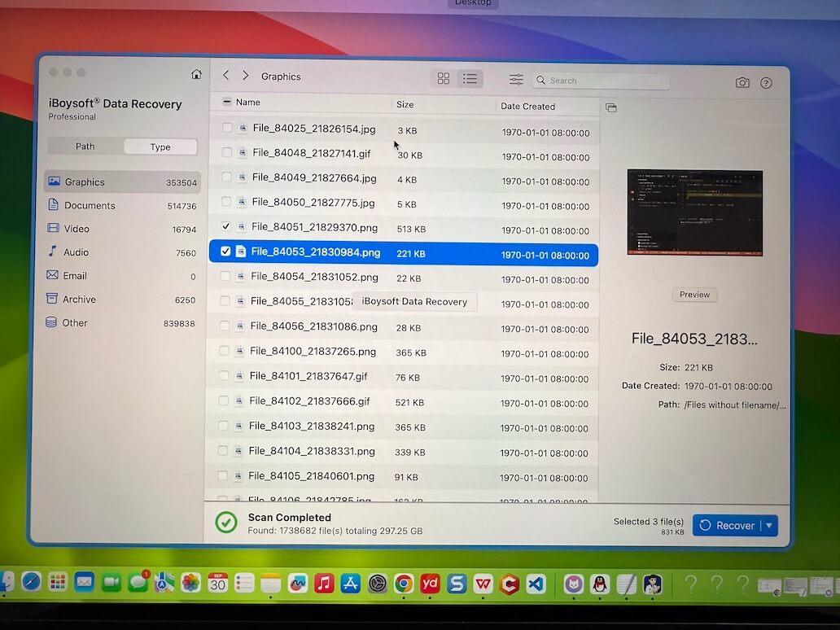
Task: Check File_84025_21826154.jpg checkbox
Action: pyautogui.click(x=227, y=128)
